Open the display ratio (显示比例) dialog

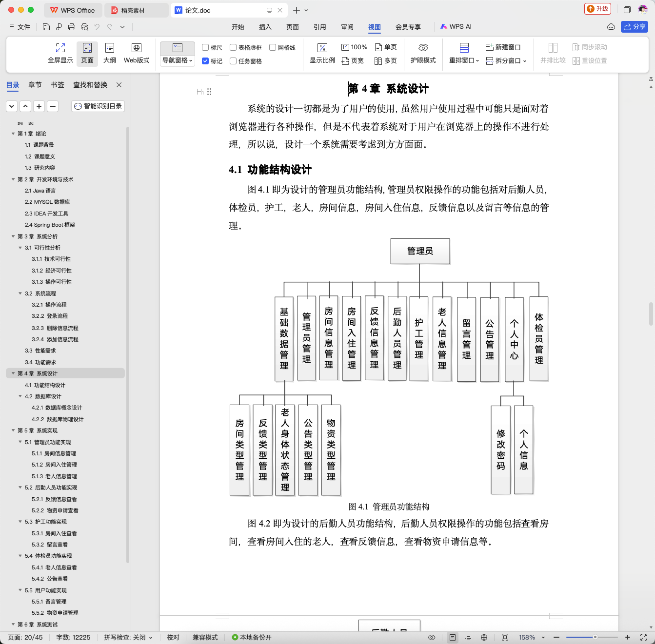pos(322,53)
